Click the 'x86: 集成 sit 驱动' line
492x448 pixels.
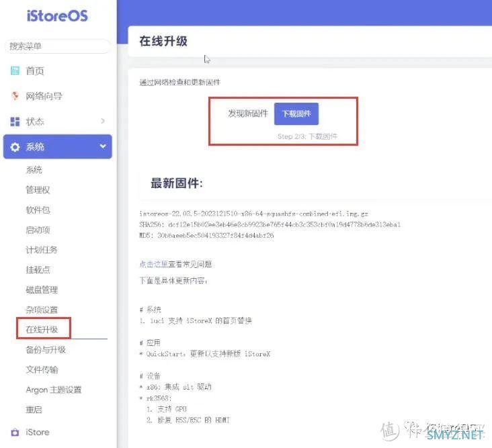coord(175,387)
